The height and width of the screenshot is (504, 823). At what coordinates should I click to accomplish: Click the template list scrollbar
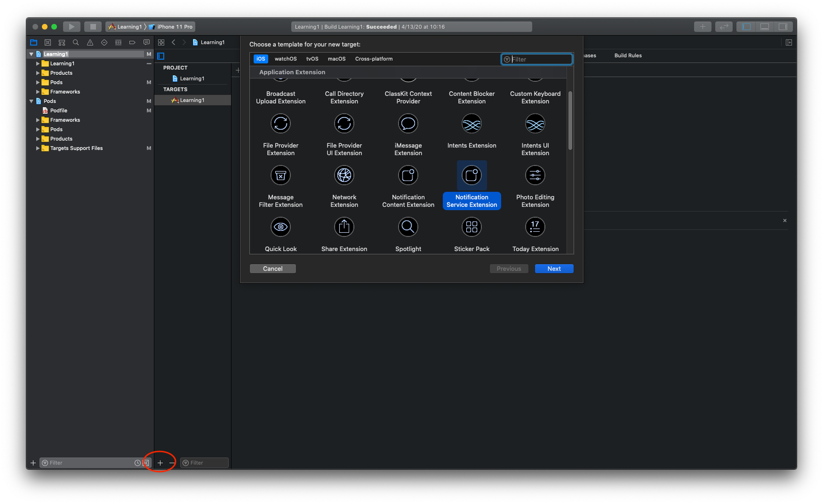tap(570, 120)
